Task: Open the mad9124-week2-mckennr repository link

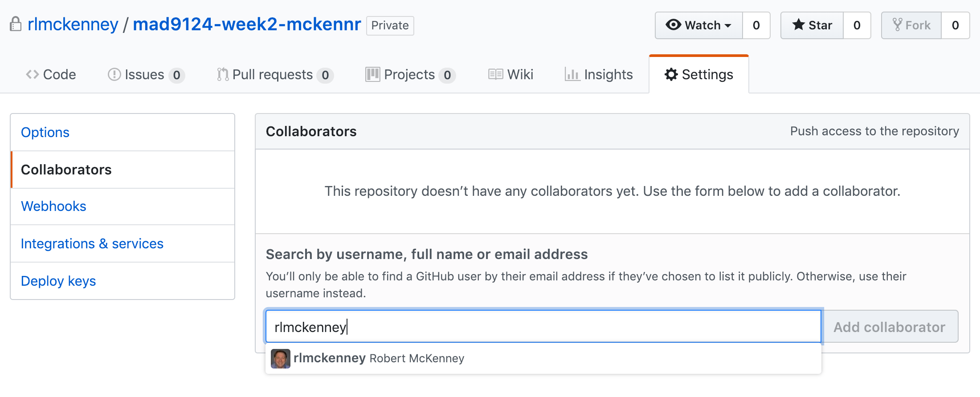Action: [x=247, y=24]
